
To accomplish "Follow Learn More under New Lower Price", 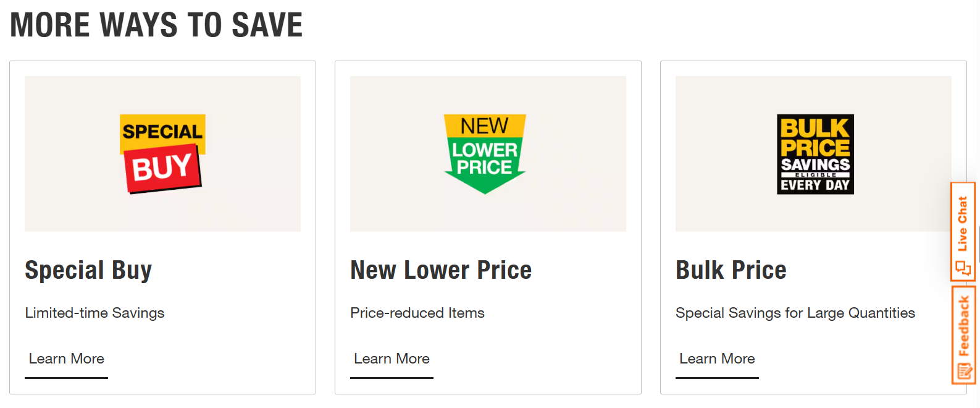I will point(392,359).
